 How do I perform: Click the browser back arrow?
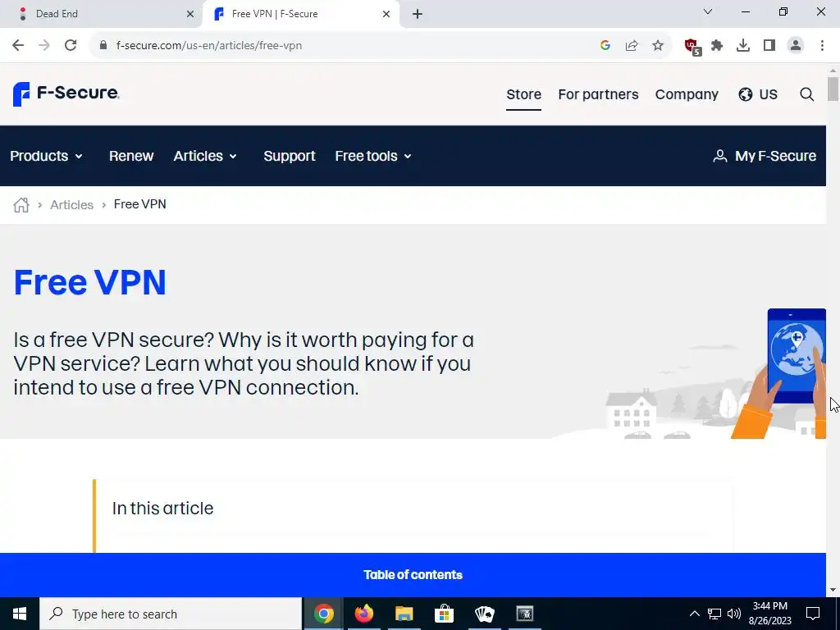click(18, 46)
